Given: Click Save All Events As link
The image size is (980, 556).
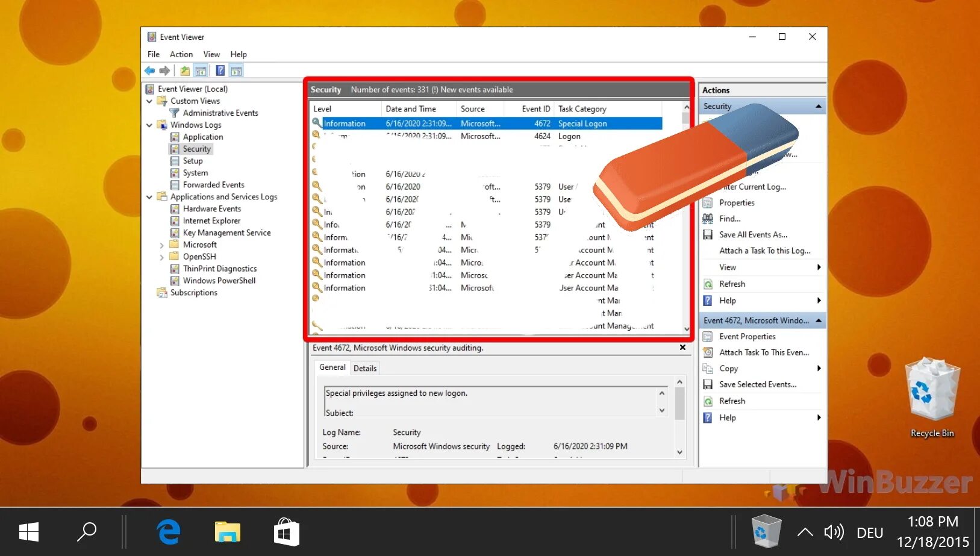Looking at the screenshot, I should pos(753,235).
